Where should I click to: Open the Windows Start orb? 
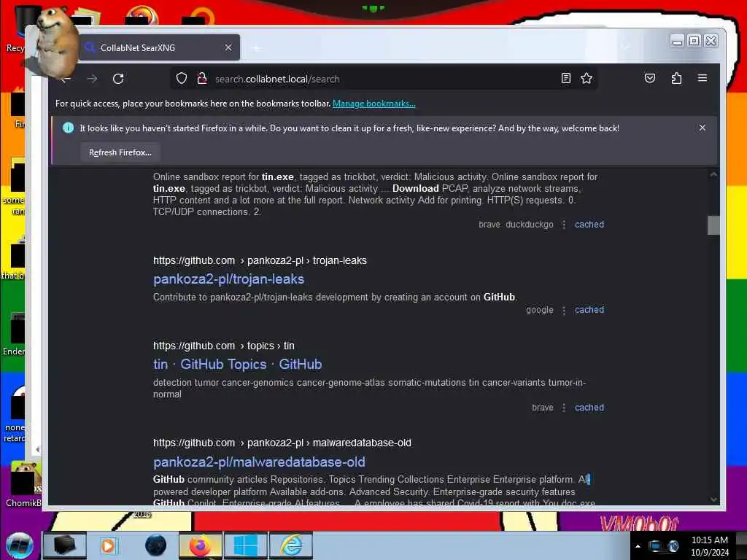click(20, 545)
